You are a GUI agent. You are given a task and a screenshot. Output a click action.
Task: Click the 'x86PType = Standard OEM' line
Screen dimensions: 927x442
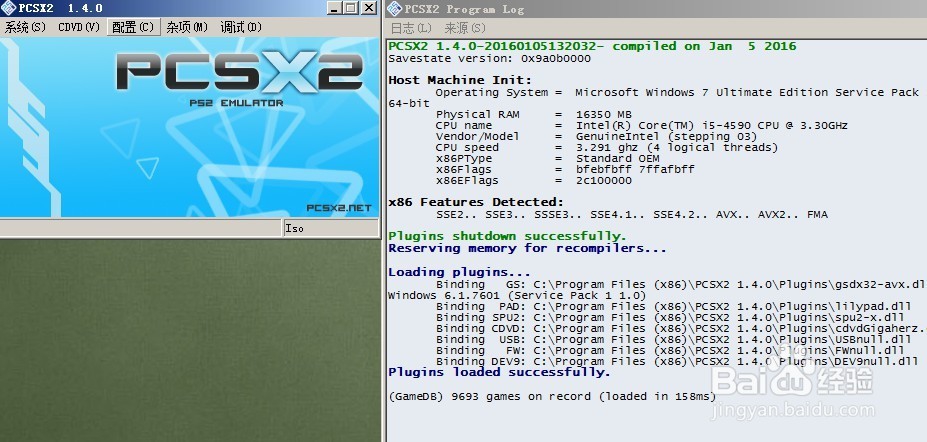547,158
